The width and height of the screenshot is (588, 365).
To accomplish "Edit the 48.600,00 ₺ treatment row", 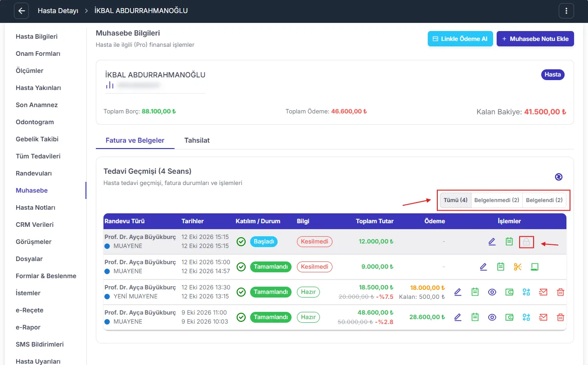I will pyautogui.click(x=458, y=317).
